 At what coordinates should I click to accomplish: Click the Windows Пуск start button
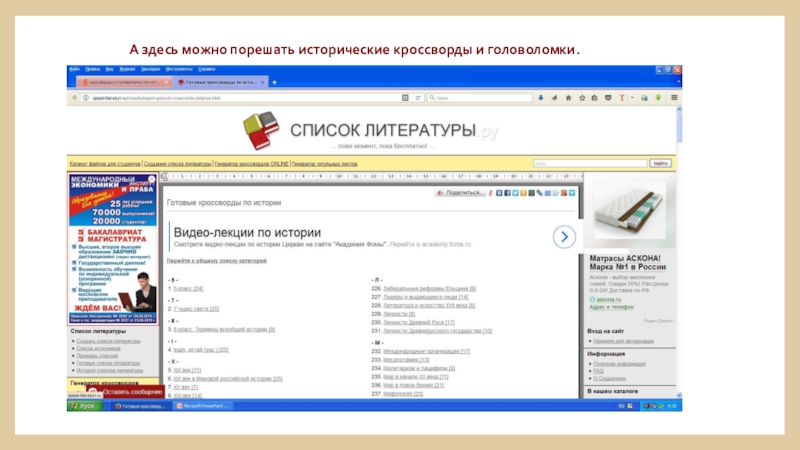pyautogui.click(x=85, y=406)
